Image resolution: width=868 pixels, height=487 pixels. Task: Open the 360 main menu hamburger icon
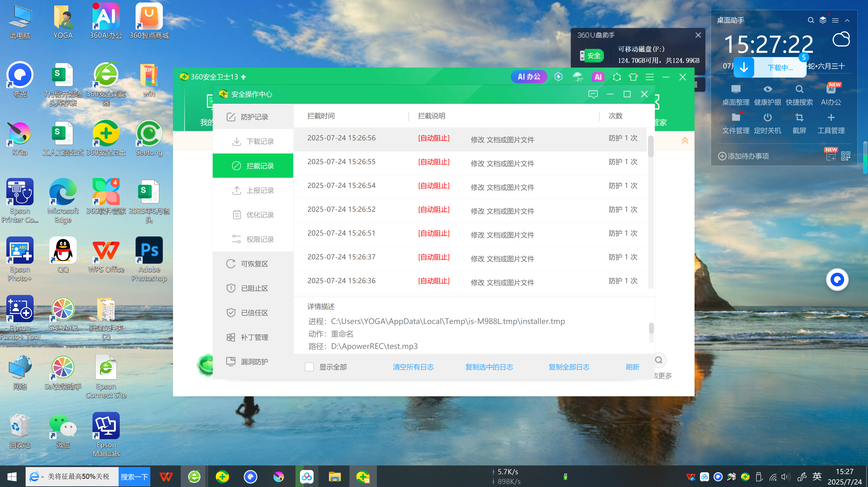click(650, 77)
